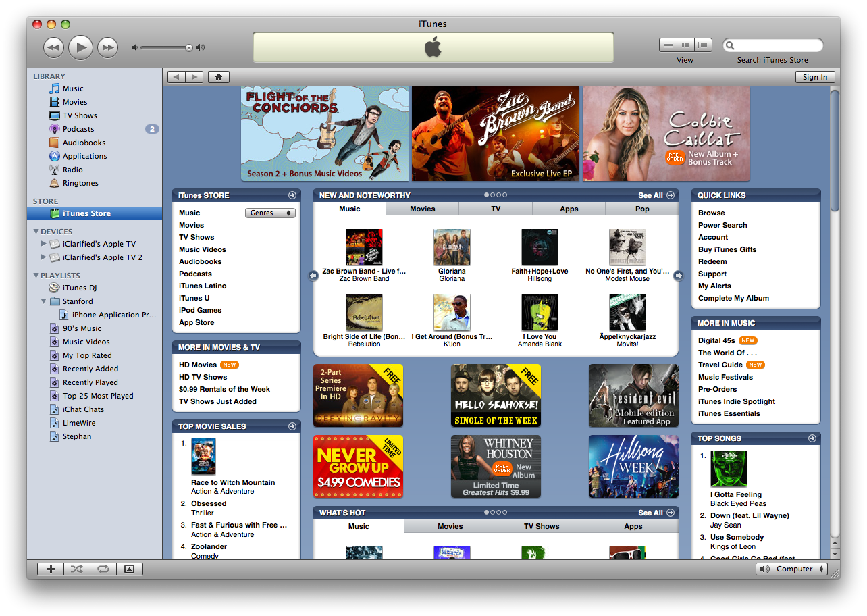The image size is (867, 616).
Task: Create a new playlist with plus button
Action: [51, 569]
